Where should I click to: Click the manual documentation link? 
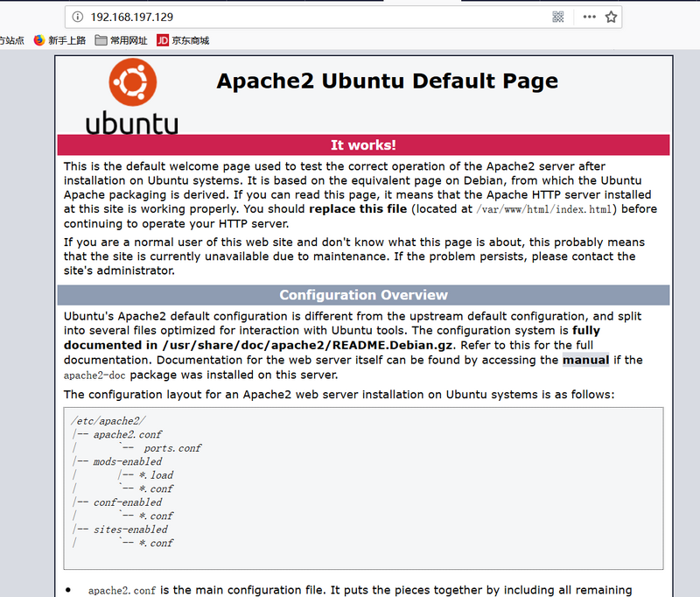coord(585,360)
